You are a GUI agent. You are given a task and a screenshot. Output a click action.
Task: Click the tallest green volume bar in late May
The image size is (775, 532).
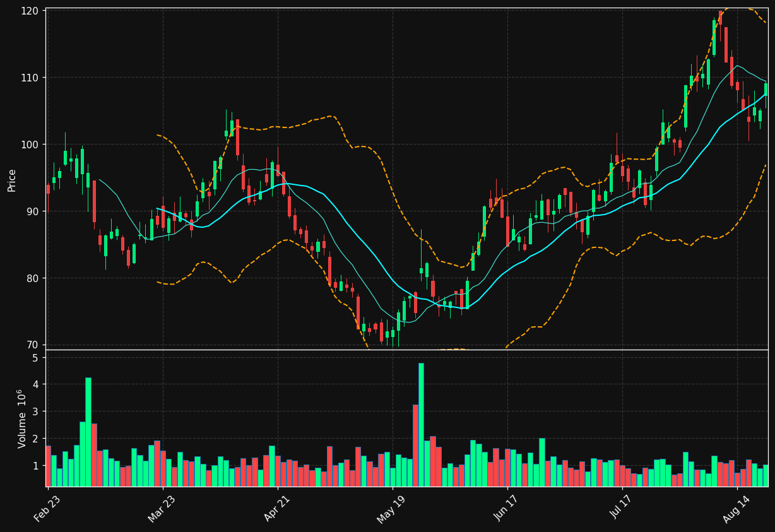coord(421,425)
